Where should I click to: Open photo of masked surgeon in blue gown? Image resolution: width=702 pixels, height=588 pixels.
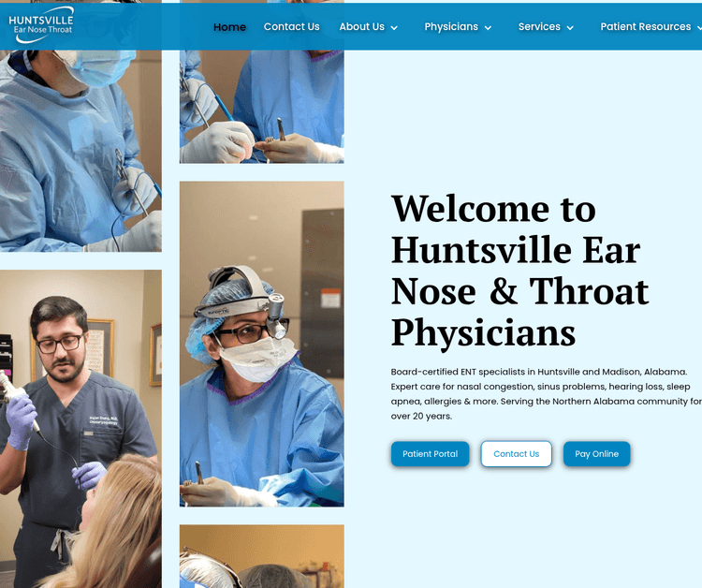pos(80,151)
